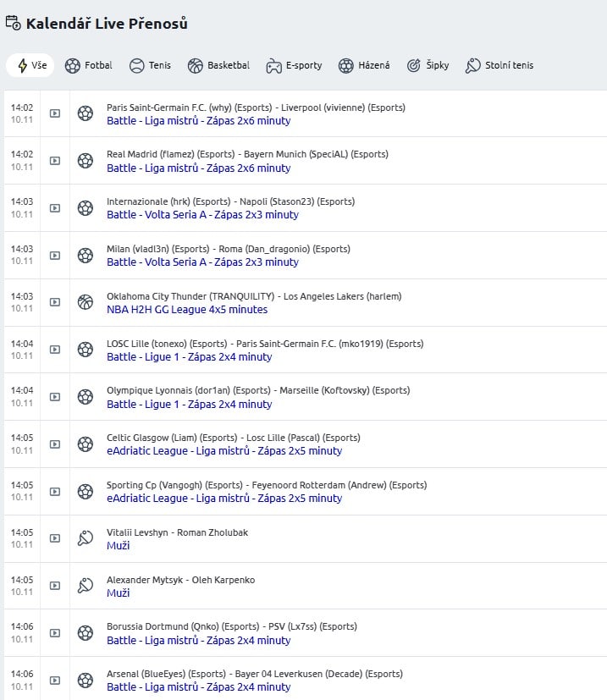Select the Házená filter
The image size is (607, 700).
[364, 65]
